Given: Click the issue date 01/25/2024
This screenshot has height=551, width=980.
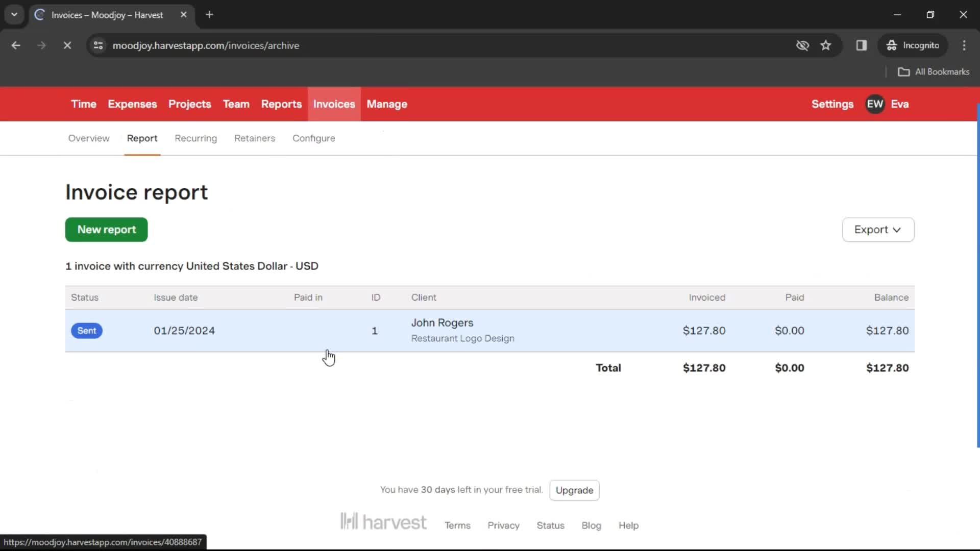Looking at the screenshot, I should 184,331.
